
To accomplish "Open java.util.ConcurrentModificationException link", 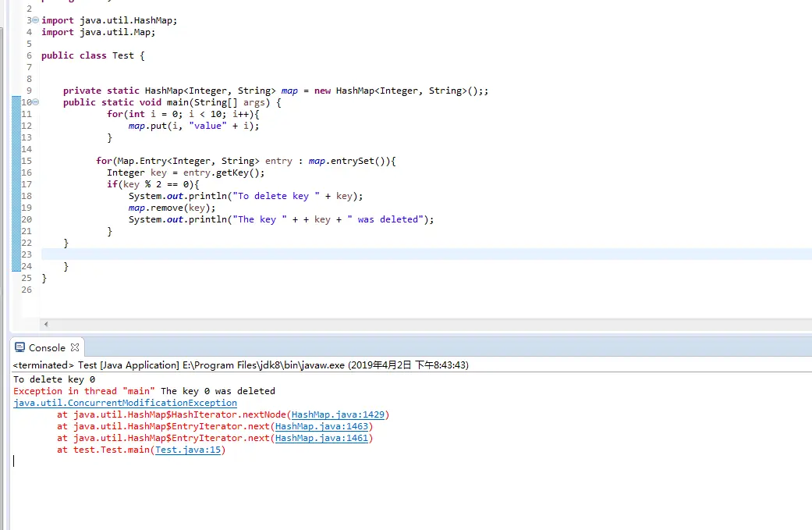I will pos(126,403).
